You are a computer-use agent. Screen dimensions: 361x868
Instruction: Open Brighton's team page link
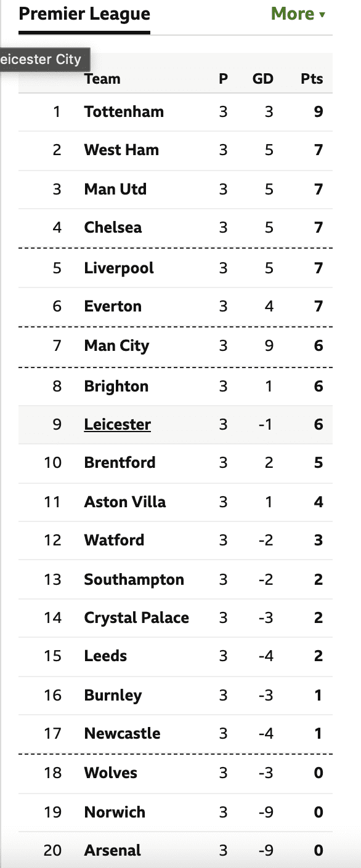click(116, 386)
